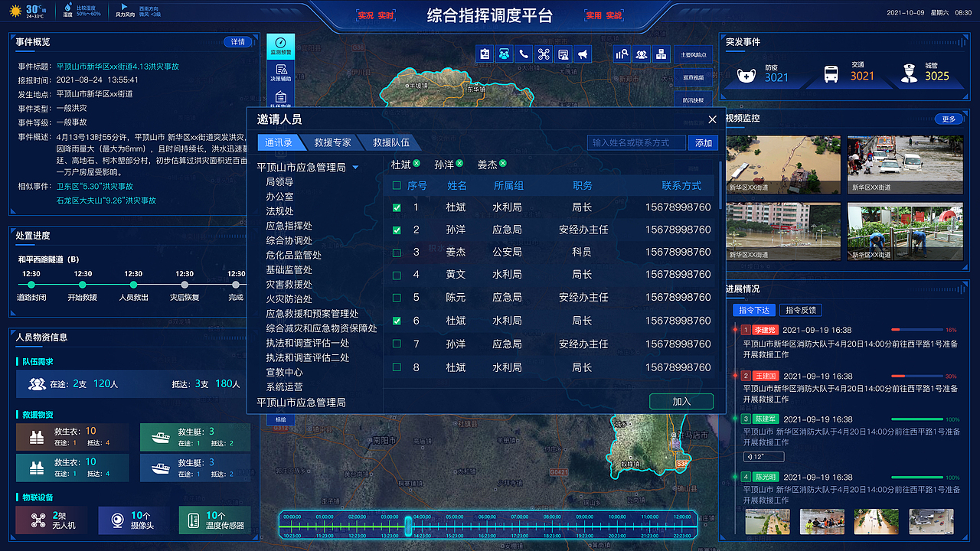
Task: Select the header checkbox above the personnel list
Action: pos(395,184)
